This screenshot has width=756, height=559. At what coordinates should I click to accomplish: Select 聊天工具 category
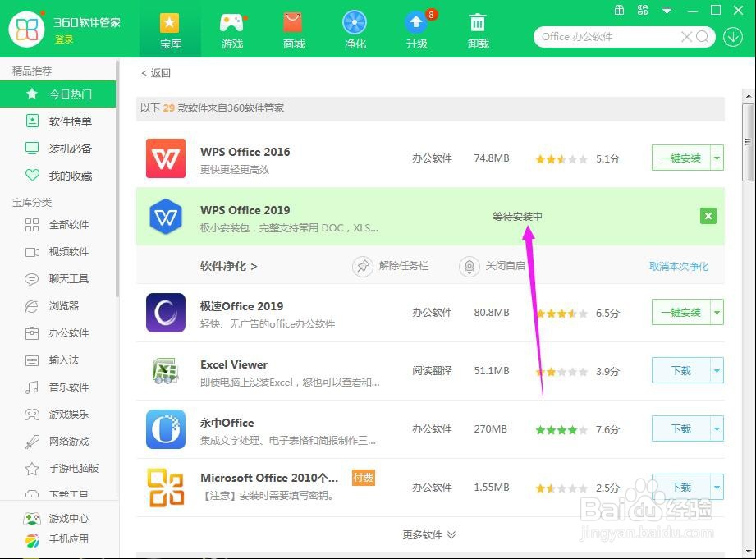[x=57, y=278]
